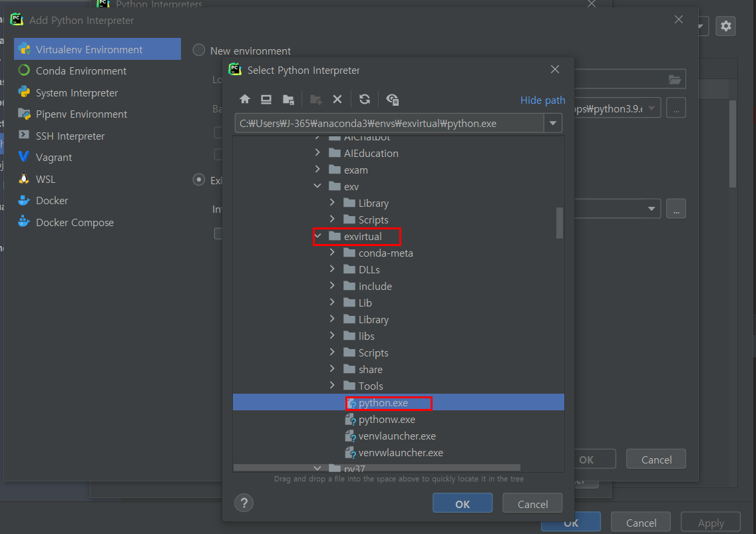Expand the include folder

332,286
